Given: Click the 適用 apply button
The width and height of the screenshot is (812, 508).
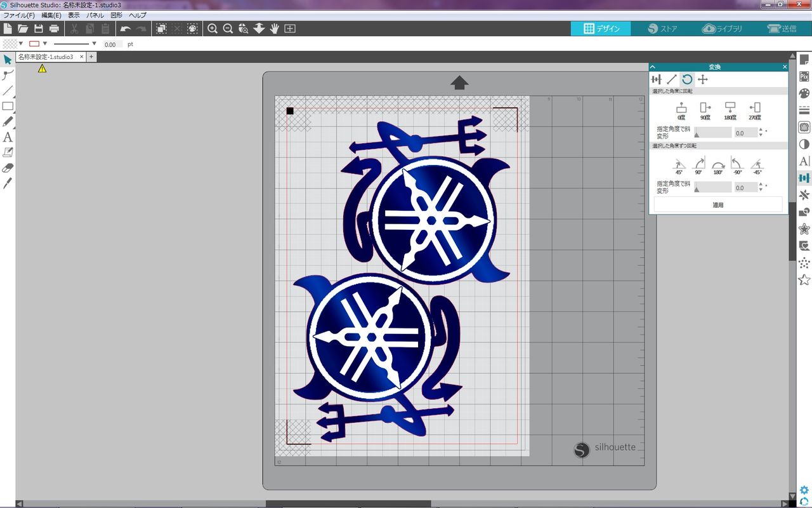Looking at the screenshot, I should pyautogui.click(x=718, y=205).
